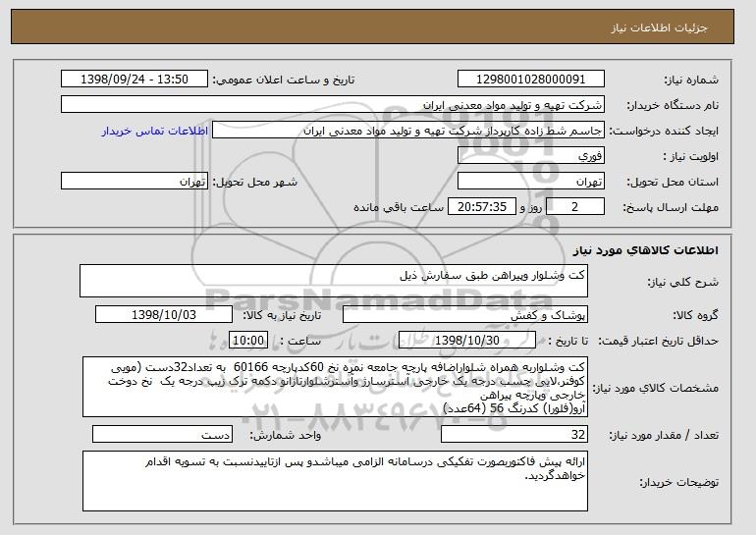Click the header title جزئیات اطلاعات نیاز
Viewport: 756px width, 535px height.
659,27
